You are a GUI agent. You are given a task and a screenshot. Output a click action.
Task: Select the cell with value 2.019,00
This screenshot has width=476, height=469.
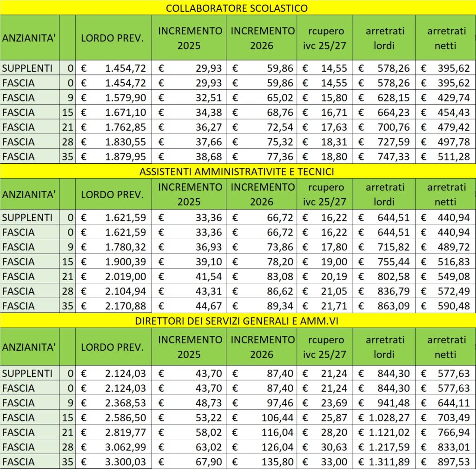coord(113,276)
